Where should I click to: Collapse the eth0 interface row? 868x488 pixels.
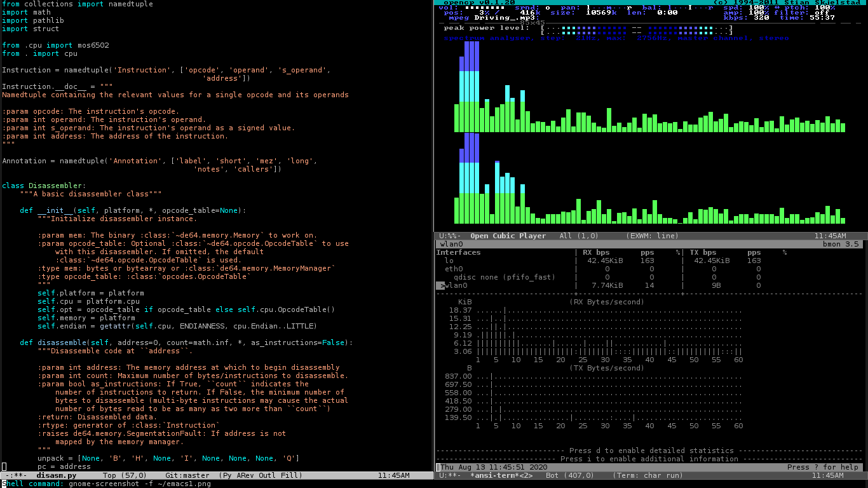click(453, 269)
